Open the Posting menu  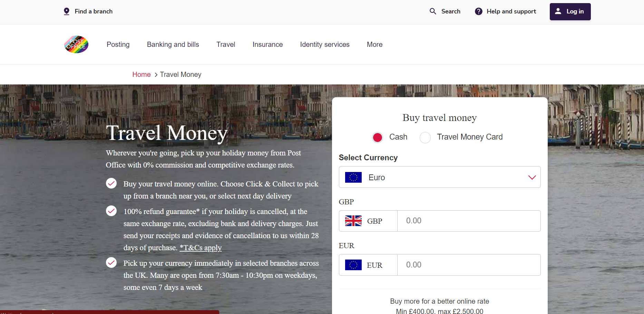[118, 44]
